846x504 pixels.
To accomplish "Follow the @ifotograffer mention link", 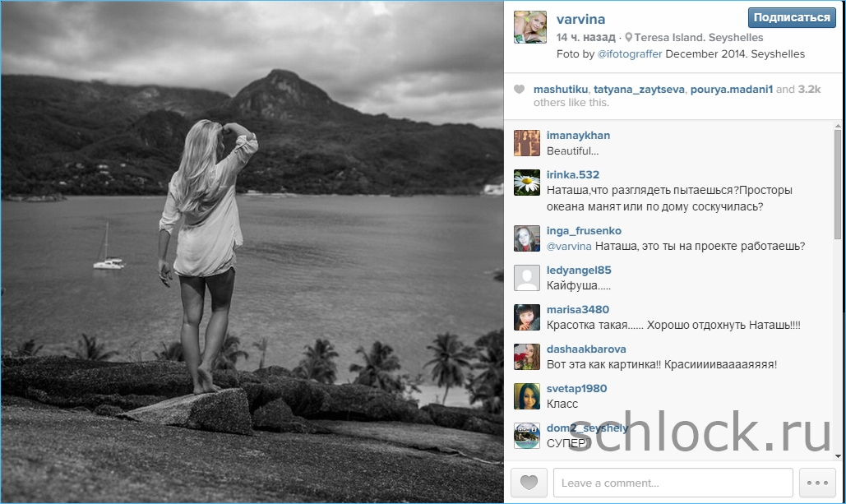I will [630, 54].
